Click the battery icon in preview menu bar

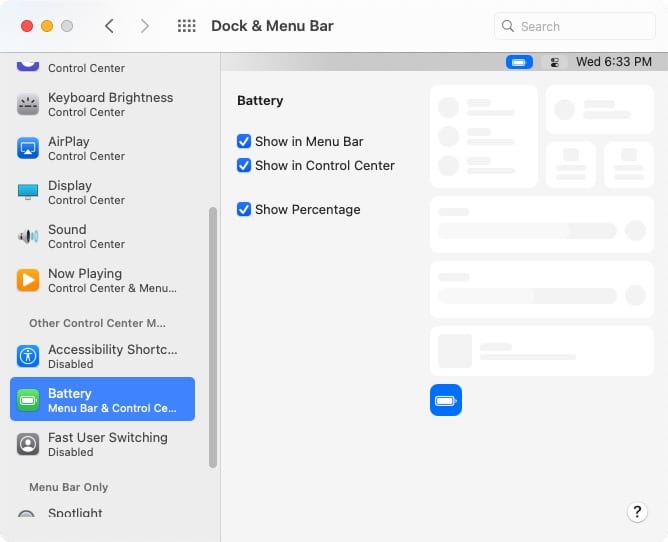point(519,62)
